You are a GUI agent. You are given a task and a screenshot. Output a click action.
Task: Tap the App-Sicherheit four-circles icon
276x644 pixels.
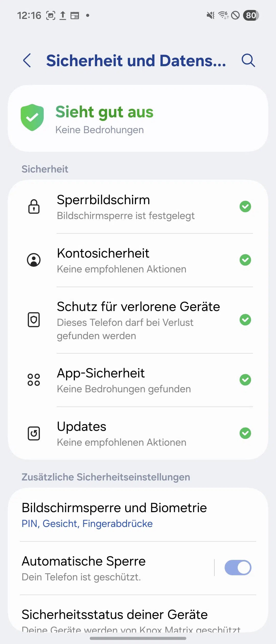[x=34, y=380]
